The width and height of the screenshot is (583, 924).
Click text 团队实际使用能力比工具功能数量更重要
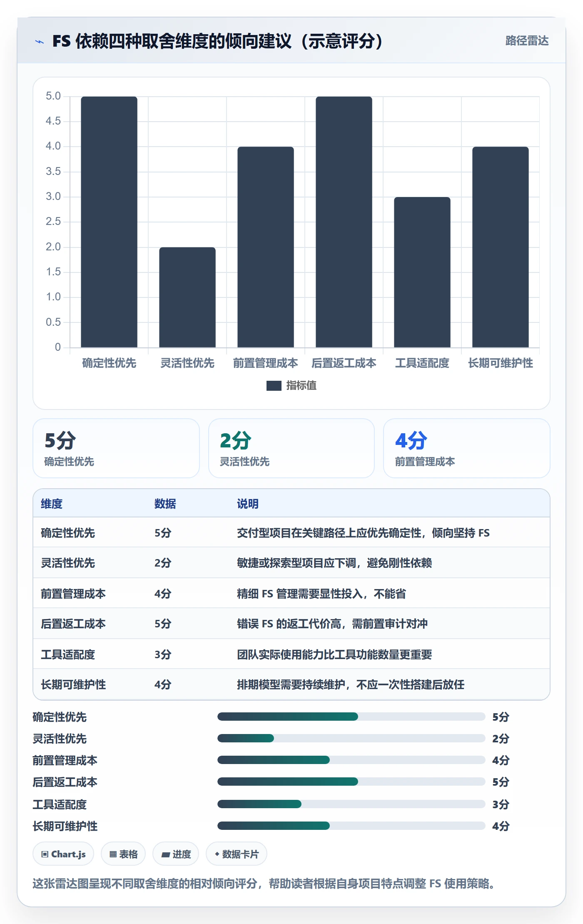click(334, 654)
